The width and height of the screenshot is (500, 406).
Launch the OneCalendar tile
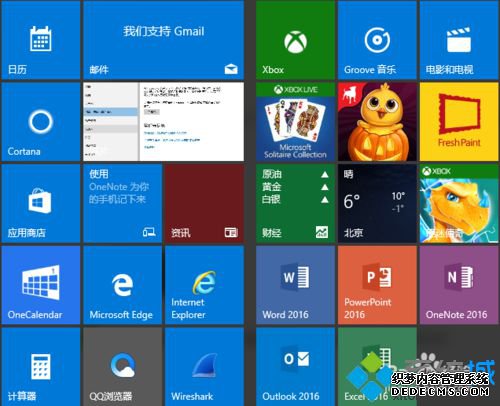pos(41,285)
